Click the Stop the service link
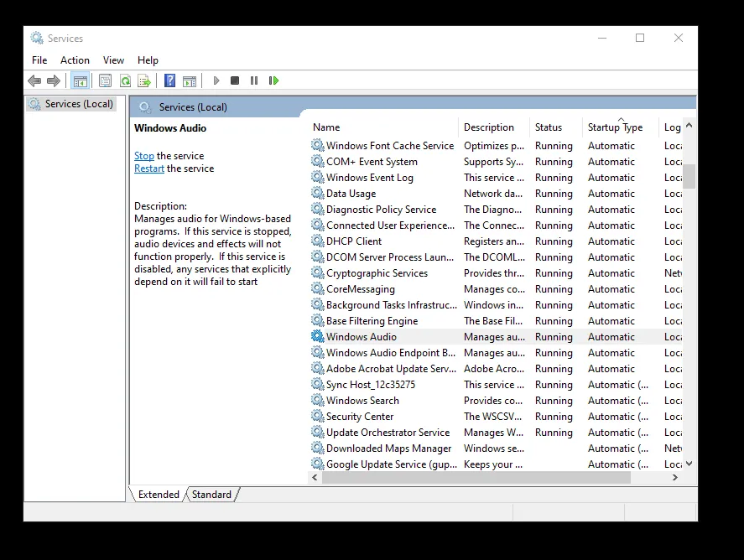744x560 pixels. coord(143,155)
